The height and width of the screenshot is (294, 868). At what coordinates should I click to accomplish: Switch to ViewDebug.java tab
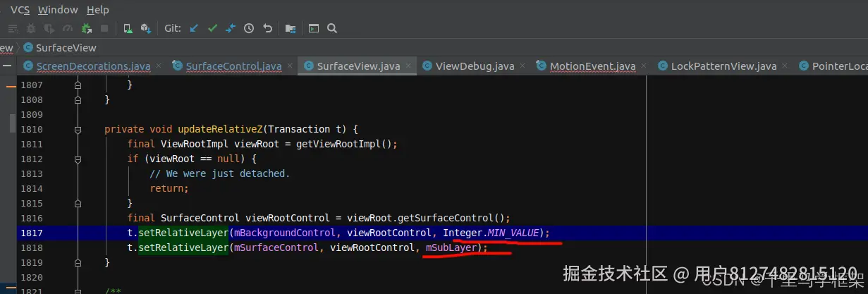pyautogui.click(x=475, y=66)
